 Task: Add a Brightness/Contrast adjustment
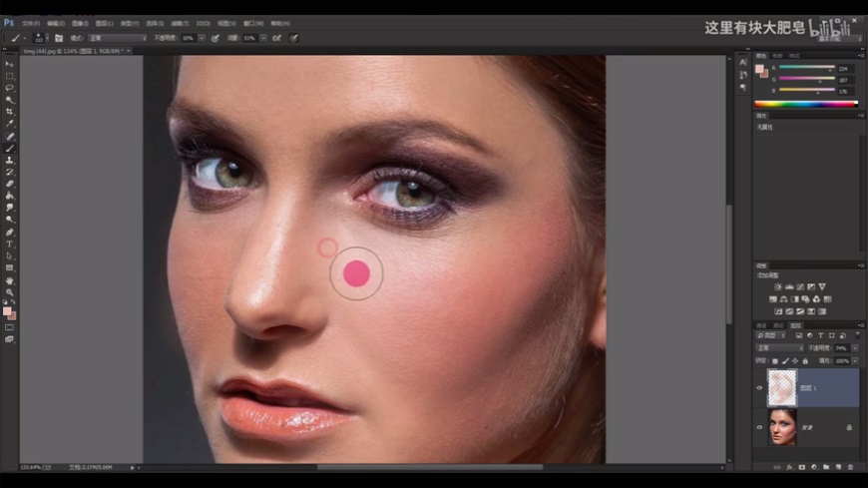[777, 286]
